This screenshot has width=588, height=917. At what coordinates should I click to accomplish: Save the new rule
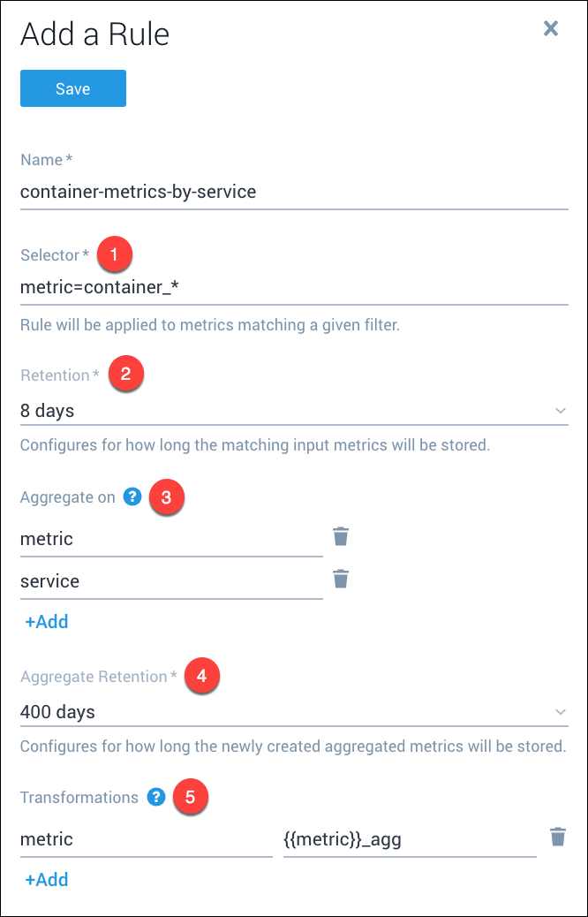pos(73,88)
